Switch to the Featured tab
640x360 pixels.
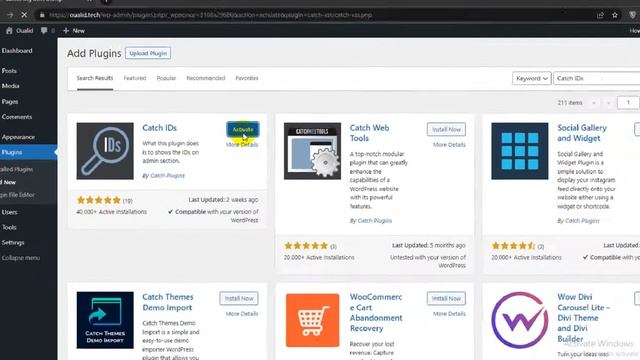(135, 78)
